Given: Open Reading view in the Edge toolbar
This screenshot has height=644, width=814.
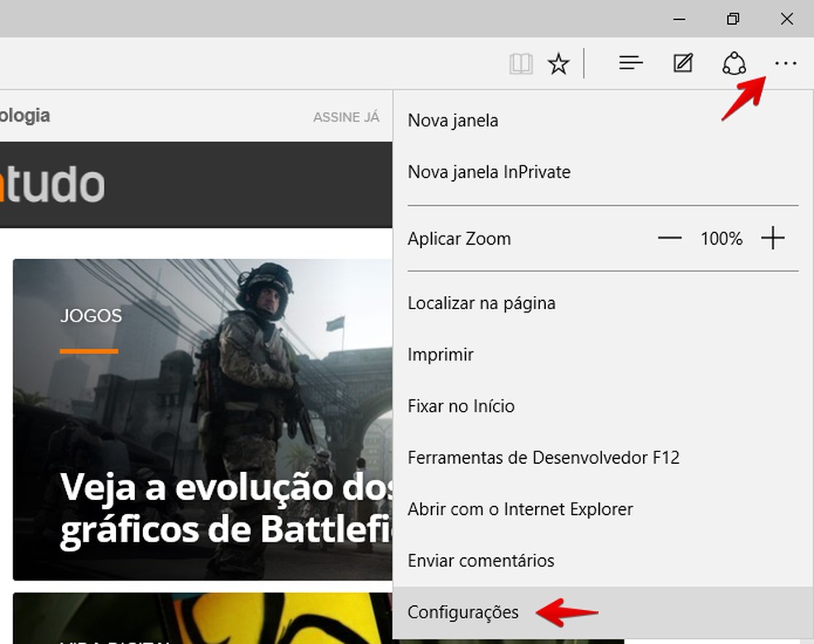Looking at the screenshot, I should [521, 63].
